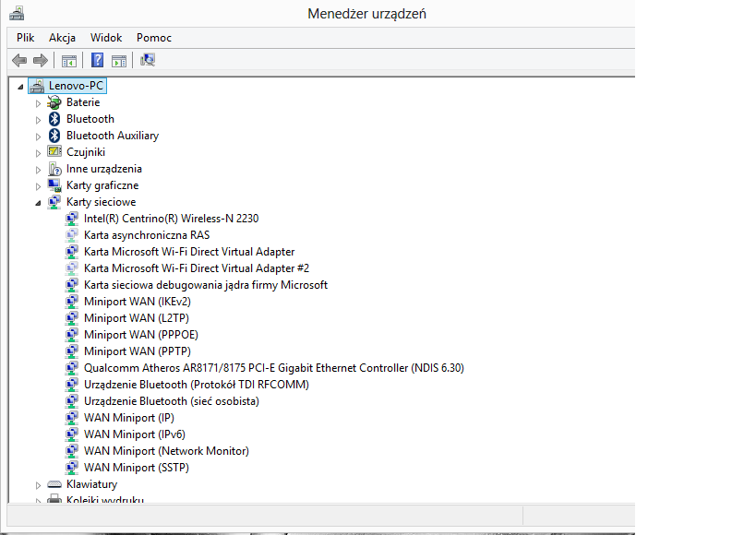
Task: Click the Back arrow toolbar icon
Action: 19,60
